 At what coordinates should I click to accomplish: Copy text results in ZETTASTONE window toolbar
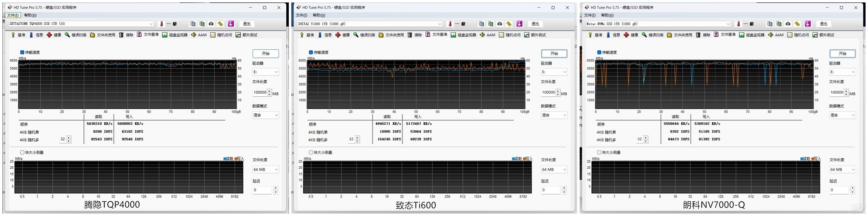193,24
